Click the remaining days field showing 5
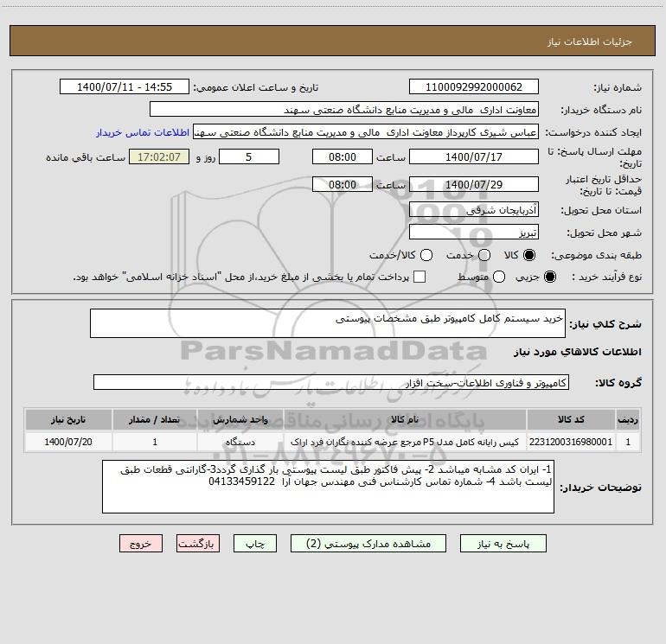Screen dimensions: 666x644 249,157
